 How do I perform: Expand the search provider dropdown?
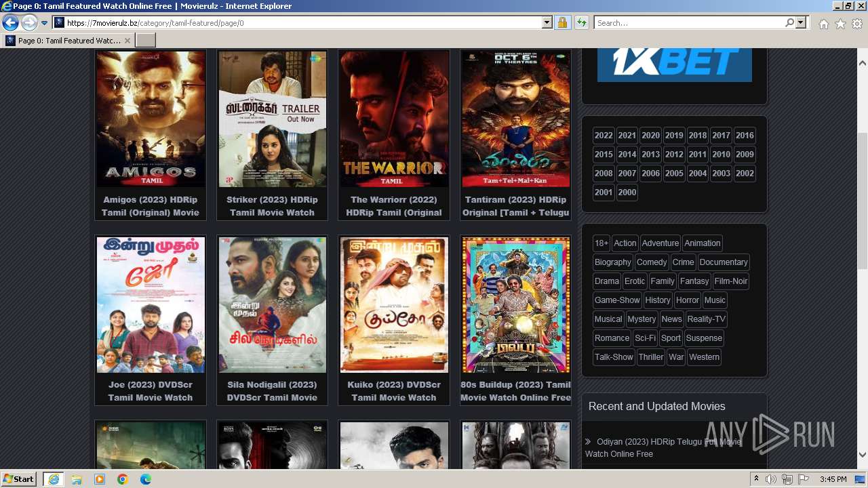pos(801,23)
